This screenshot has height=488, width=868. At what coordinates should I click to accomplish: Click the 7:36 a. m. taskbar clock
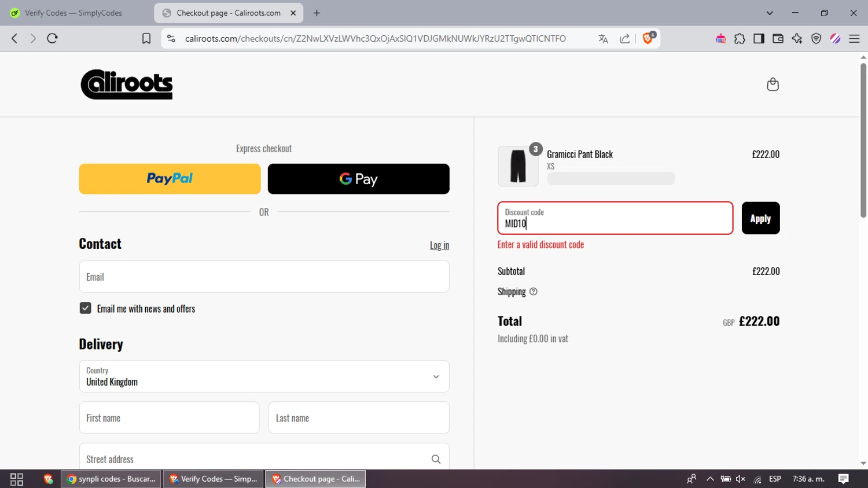click(x=808, y=479)
